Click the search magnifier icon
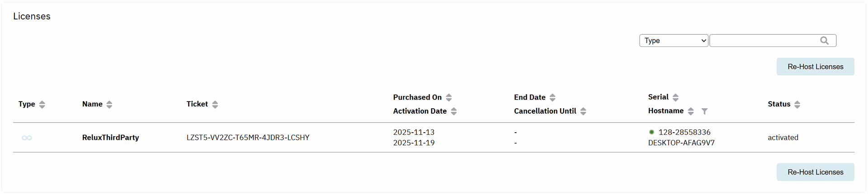The height and width of the screenshot is (194, 868). 824,41
